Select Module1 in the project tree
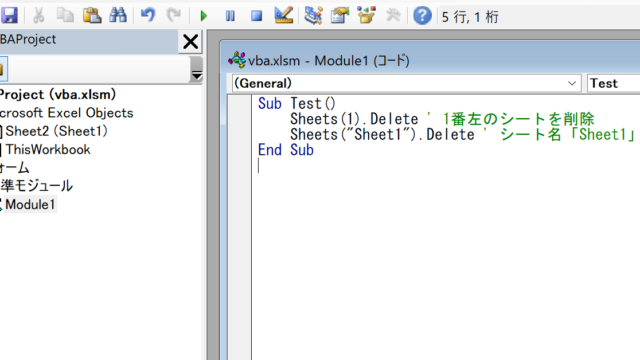Image resolution: width=640 pixels, height=360 pixels. [x=30, y=204]
